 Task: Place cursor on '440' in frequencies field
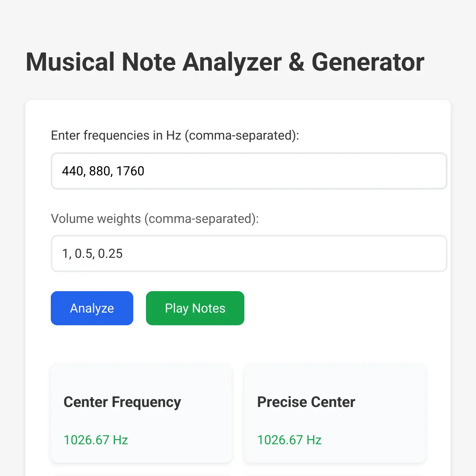click(x=73, y=171)
